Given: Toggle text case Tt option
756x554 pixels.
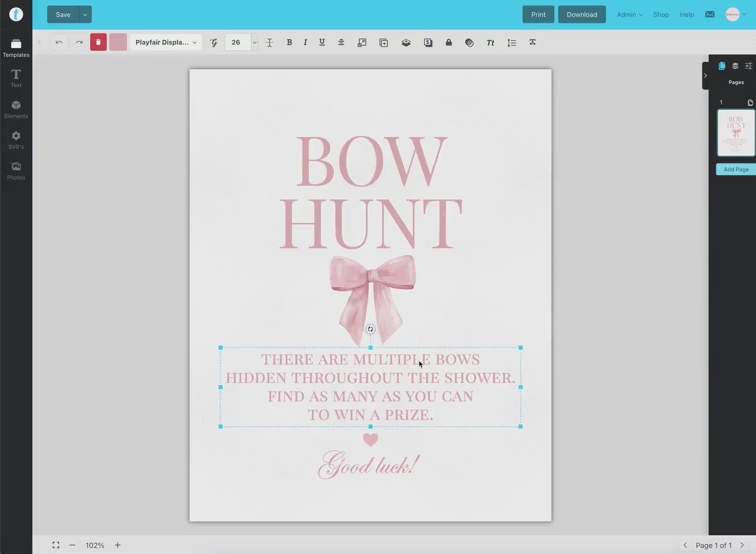Looking at the screenshot, I should pyautogui.click(x=490, y=43).
